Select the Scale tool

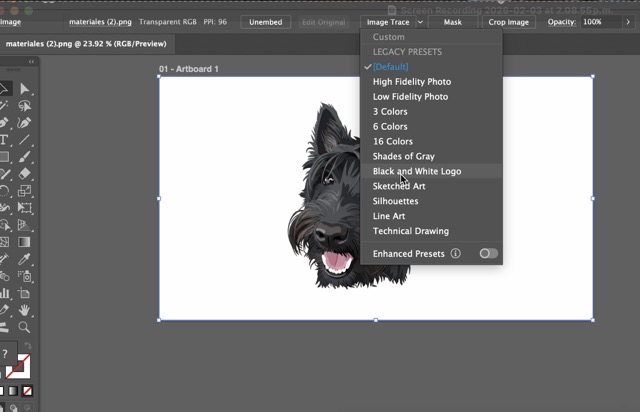(24, 191)
